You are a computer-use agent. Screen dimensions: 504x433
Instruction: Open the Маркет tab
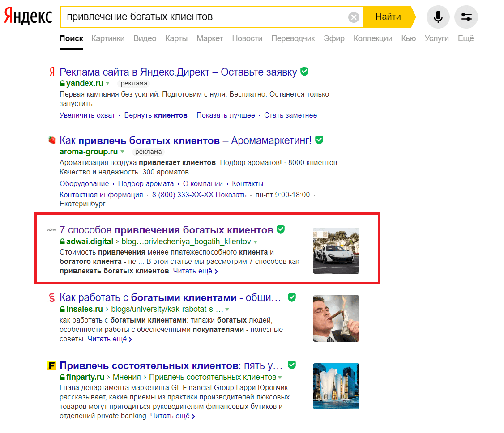pos(209,38)
